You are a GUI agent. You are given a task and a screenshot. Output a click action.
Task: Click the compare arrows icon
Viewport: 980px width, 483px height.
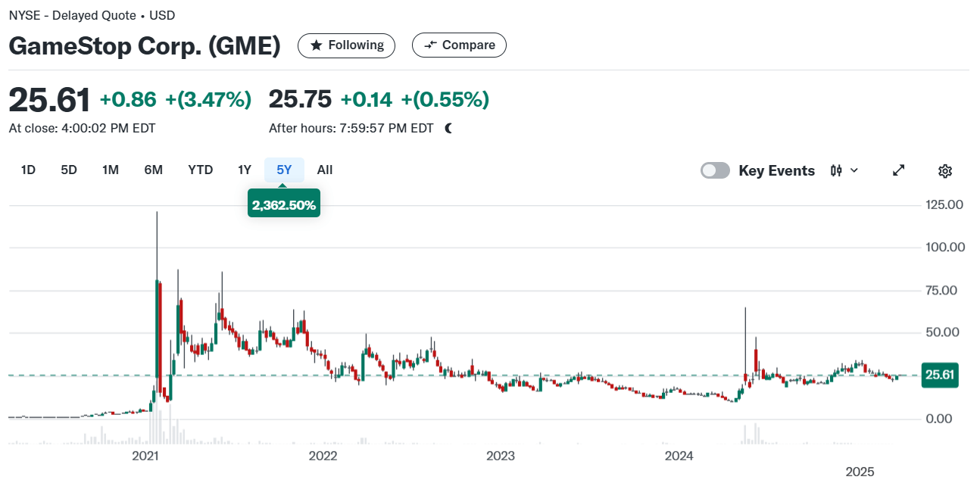pyautogui.click(x=430, y=45)
